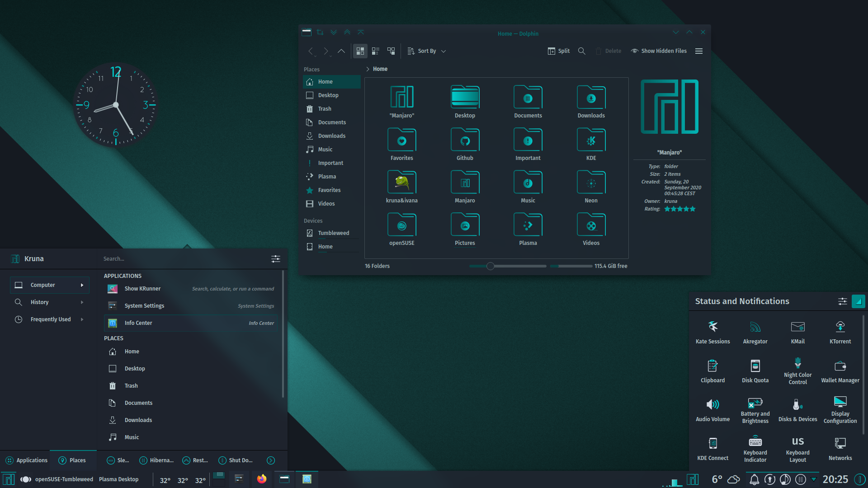Open Plasma Desktop activity label in panel
The width and height of the screenshot is (868, 488).
119,479
